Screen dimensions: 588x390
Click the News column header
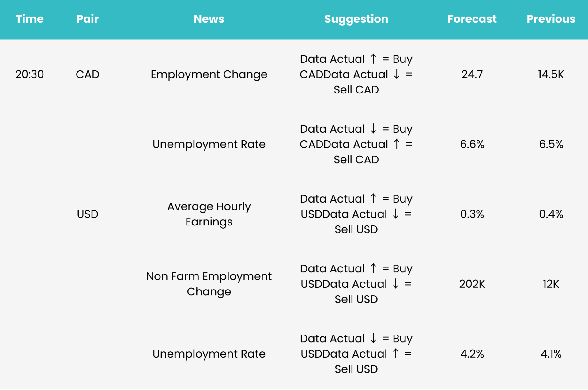(x=209, y=19)
